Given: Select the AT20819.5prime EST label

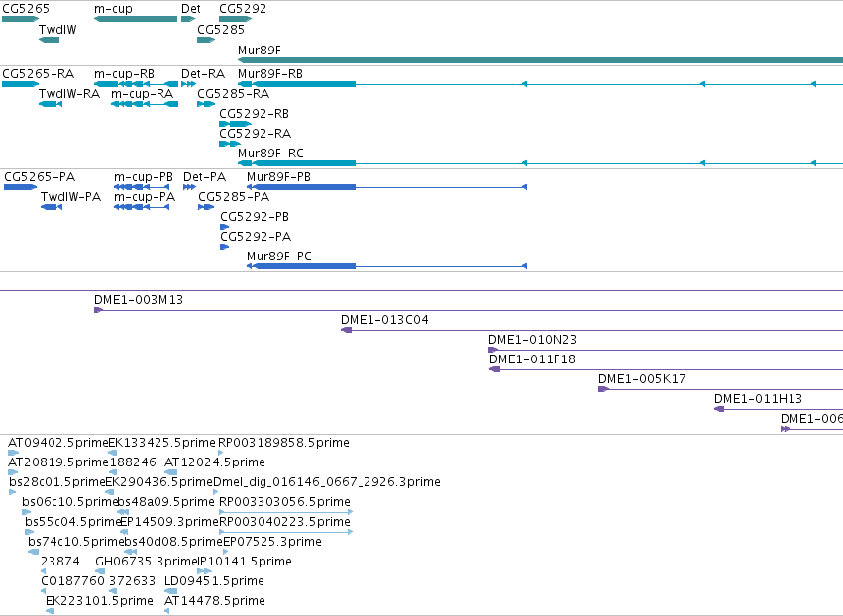Looking at the screenshot, I should click(58, 462).
